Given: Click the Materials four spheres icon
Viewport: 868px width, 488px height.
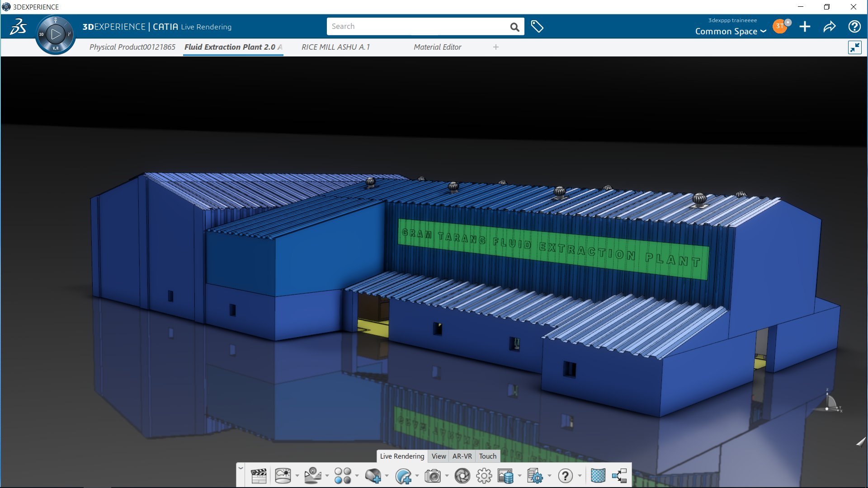Looking at the screenshot, I should coord(343,476).
